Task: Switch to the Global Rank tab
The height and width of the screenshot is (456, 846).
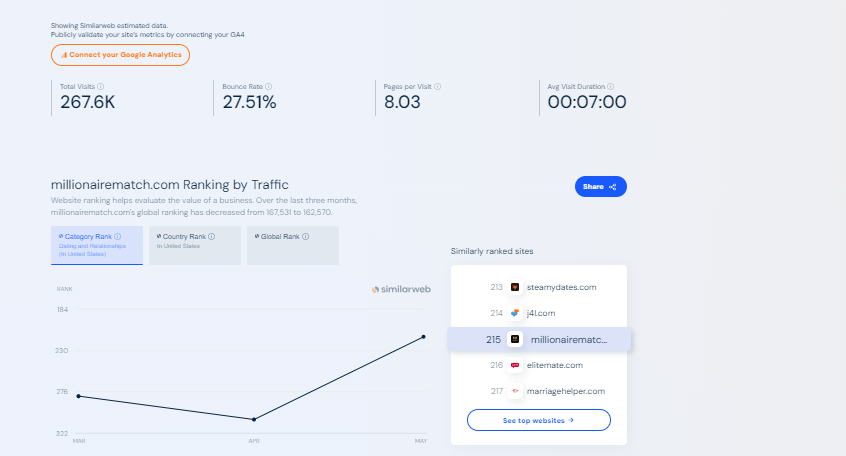Action: pos(292,245)
